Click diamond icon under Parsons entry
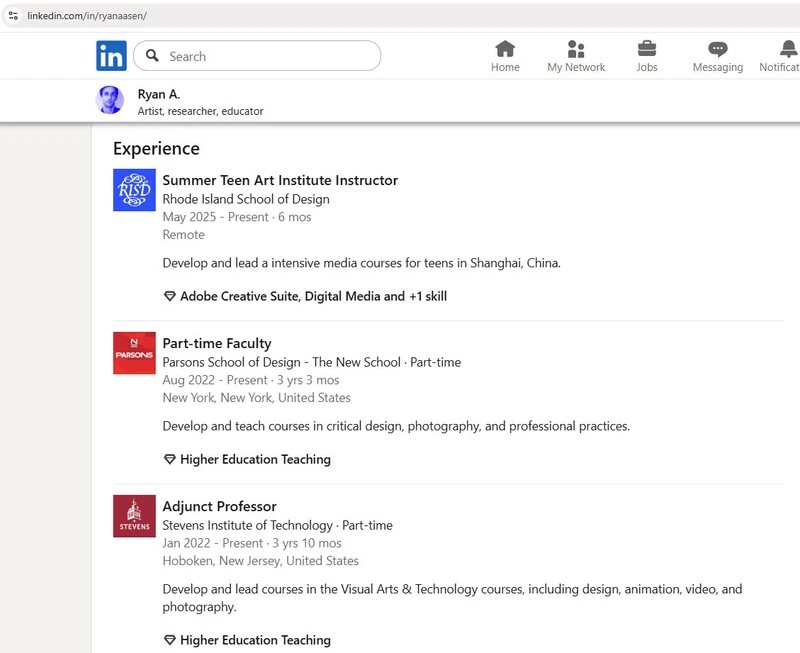Screen dimensions: 800x653 click(x=170, y=460)
